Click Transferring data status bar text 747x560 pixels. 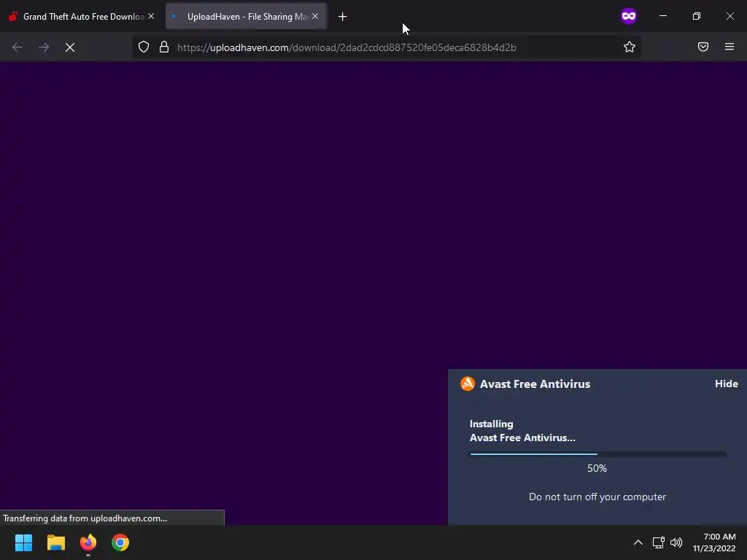[x=85, y=518]
